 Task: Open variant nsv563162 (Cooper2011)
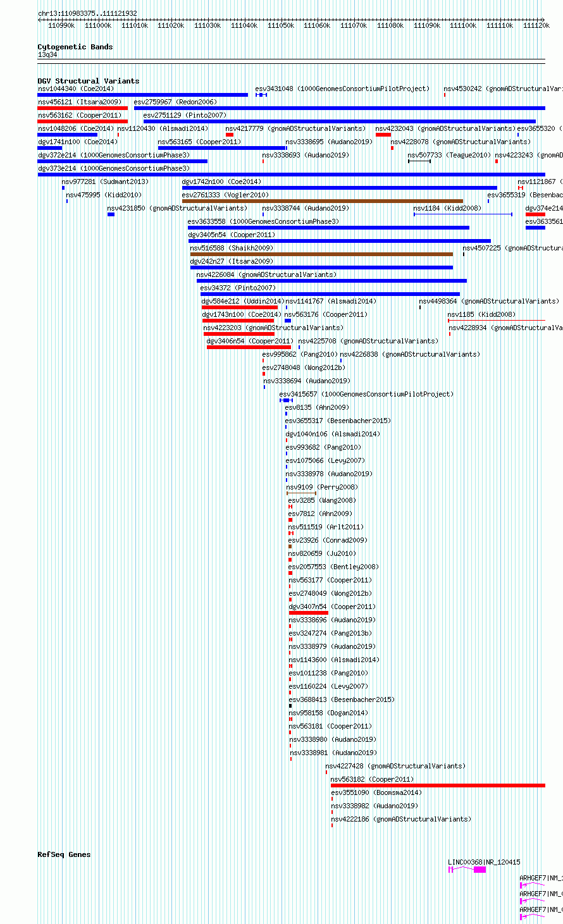80,115
